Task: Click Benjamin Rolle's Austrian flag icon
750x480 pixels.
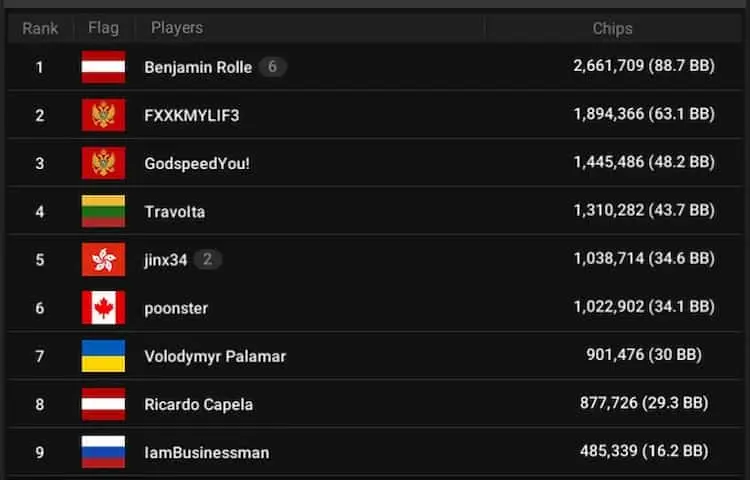Action: click(103, 67)
